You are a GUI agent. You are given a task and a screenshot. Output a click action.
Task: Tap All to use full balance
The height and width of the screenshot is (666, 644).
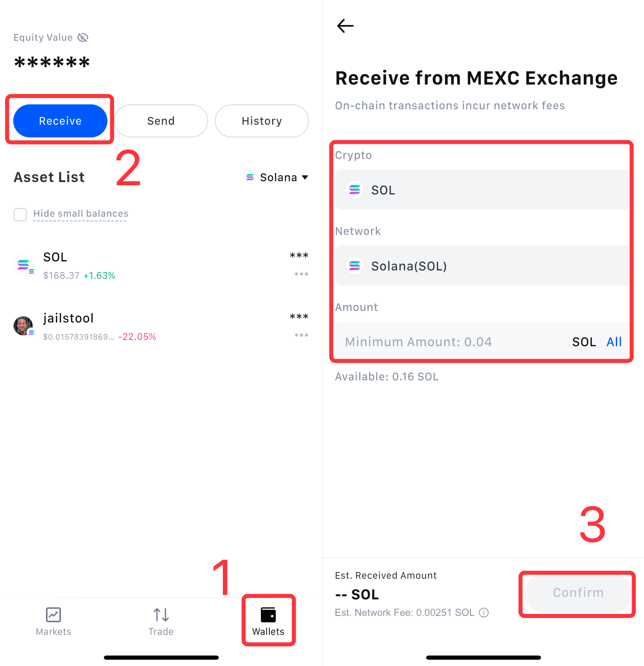[614, 342]
